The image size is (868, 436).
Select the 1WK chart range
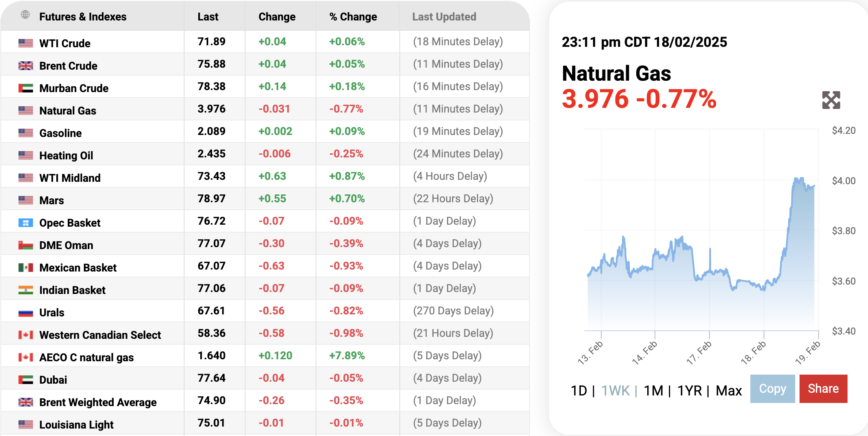(x=615, y=391)
